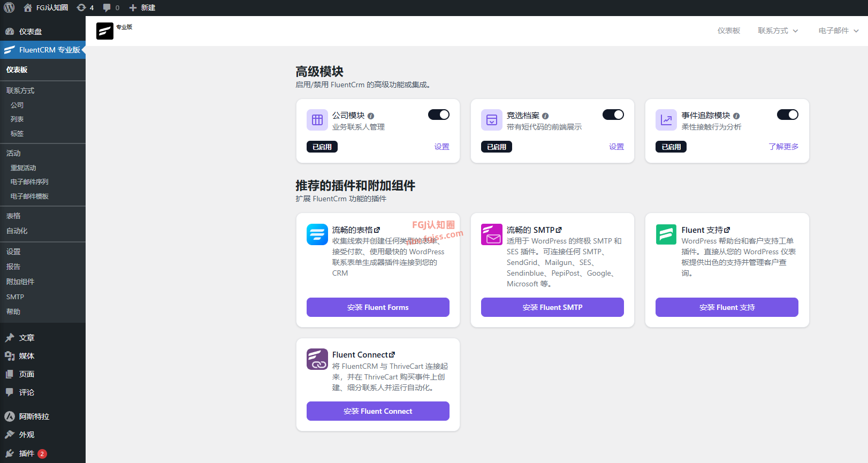Click the updates icon showing 4
868x463 pixels.
81,7
